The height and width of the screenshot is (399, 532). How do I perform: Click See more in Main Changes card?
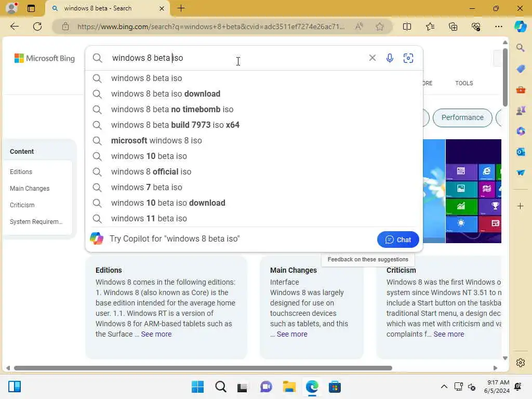click(292, 334)
